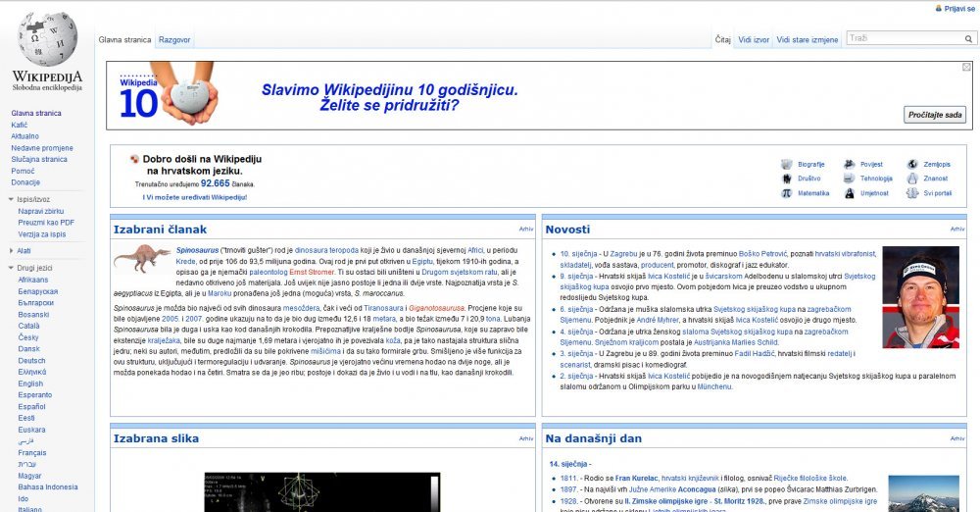Click the Pročitajte sada button
The width and height of the screenshot is (980, 512).
[x=935, y=115]
